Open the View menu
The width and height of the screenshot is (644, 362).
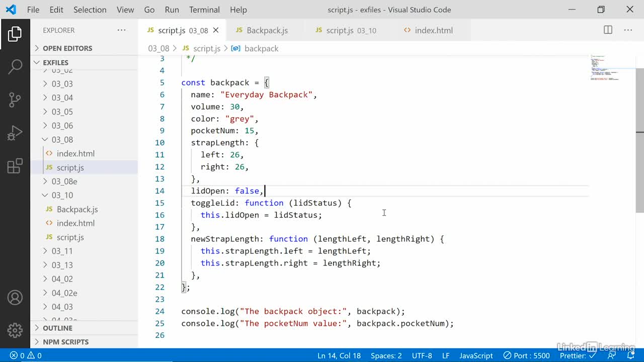[125, 10]
